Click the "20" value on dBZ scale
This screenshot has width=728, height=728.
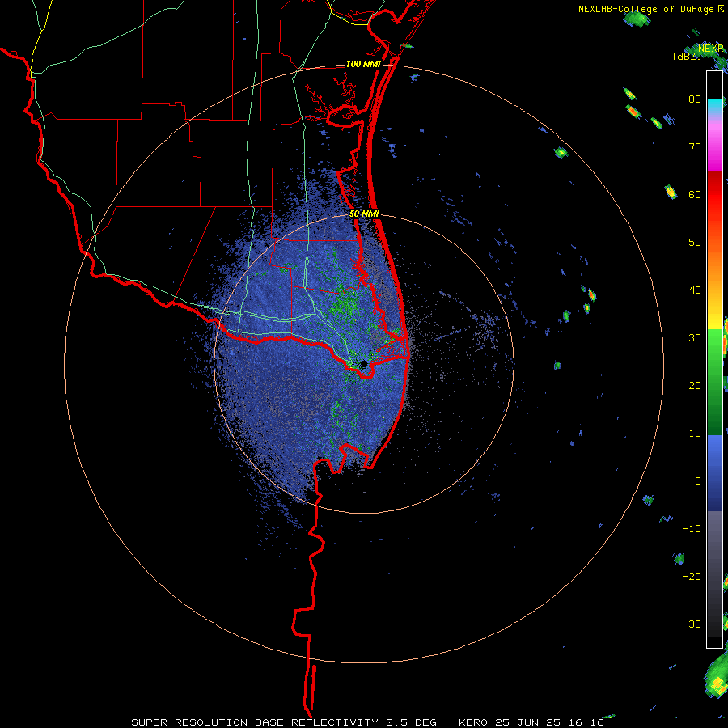[x=695, y=385]
